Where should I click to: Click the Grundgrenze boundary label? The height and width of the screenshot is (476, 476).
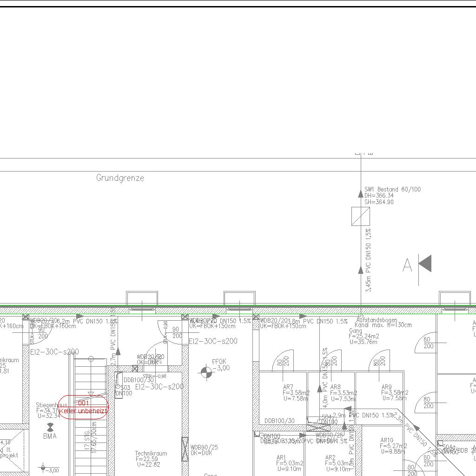pos(120,178)
